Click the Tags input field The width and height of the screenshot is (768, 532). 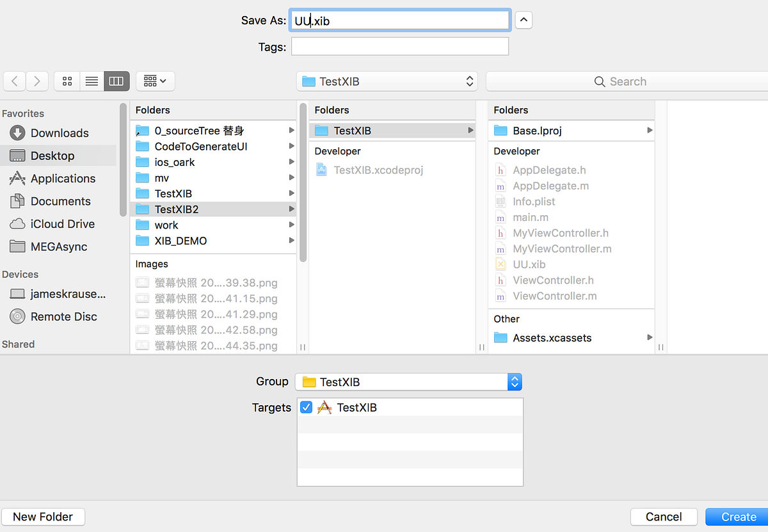399,45
